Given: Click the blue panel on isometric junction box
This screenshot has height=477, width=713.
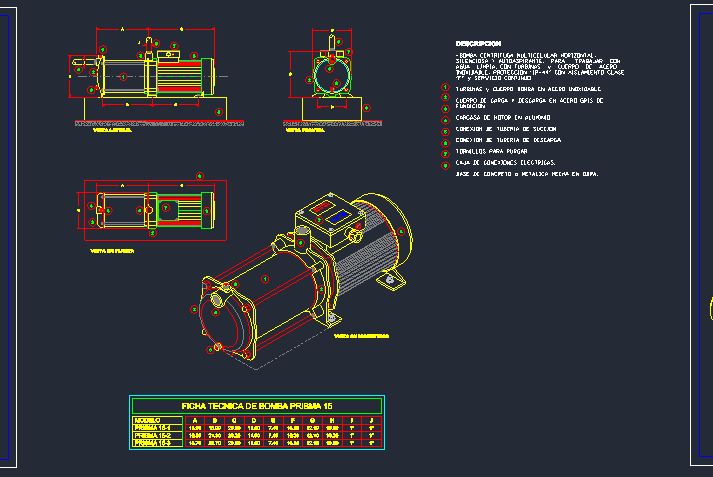Looking at the screenshot, I should click(338, 215).
